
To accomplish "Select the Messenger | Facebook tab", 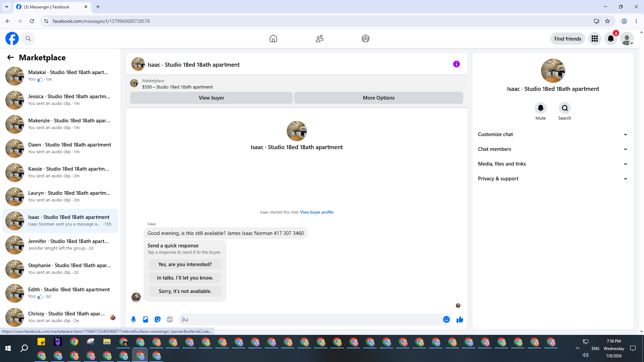I will pos(52,7).
